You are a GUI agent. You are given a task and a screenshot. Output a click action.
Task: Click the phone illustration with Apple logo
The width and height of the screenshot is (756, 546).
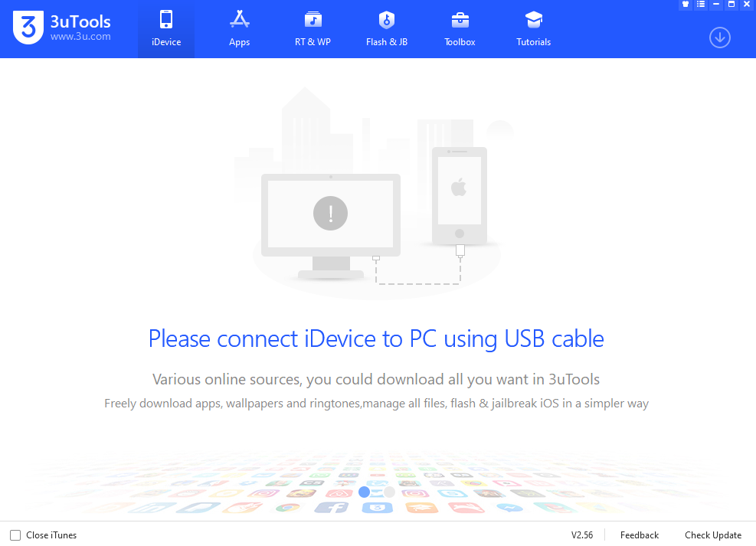(x=460, y=195)
